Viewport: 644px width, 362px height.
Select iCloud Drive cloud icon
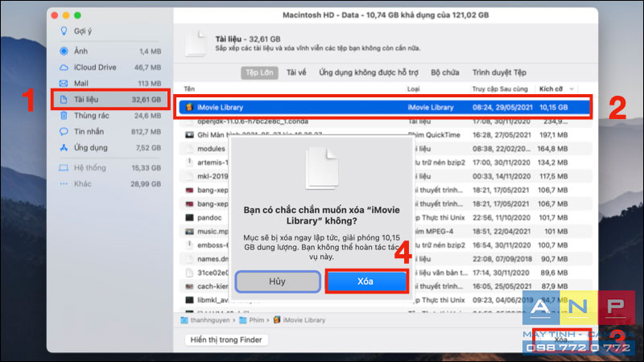(x=64, y=68)
